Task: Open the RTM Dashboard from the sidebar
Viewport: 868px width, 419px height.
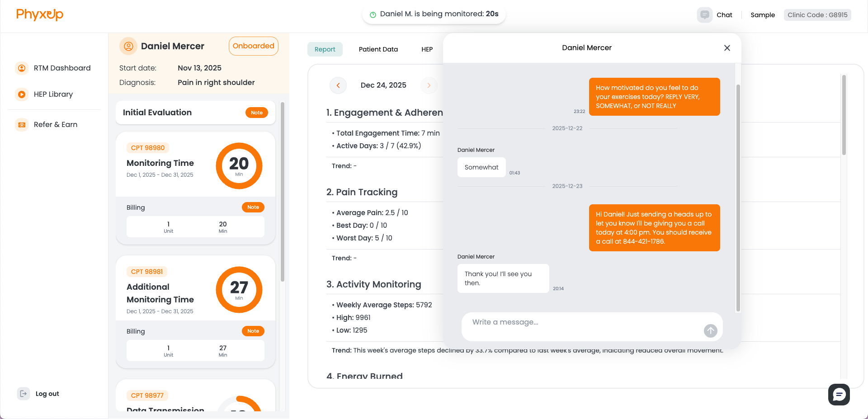Action: click(61, 68)
